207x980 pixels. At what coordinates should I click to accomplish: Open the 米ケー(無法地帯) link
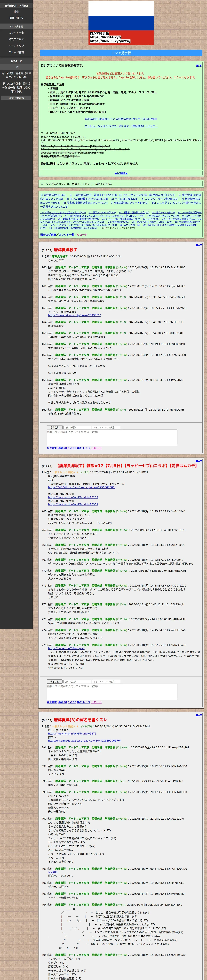(x=134, y=126)
